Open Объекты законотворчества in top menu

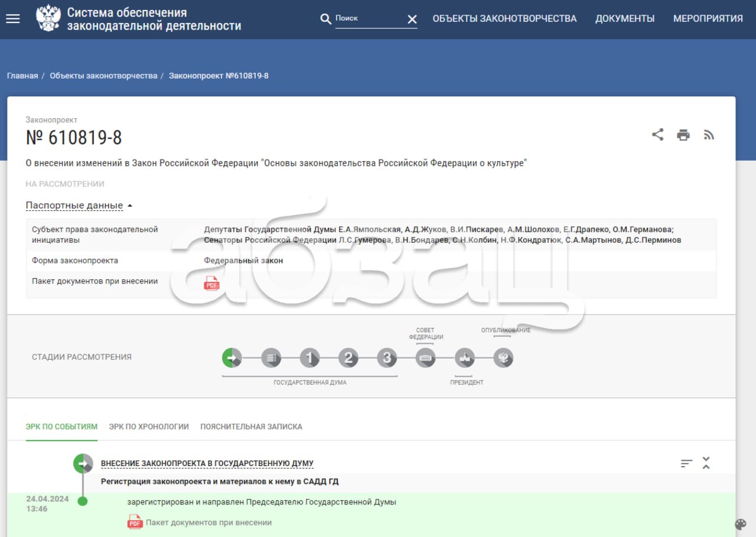tap(504, 18)
